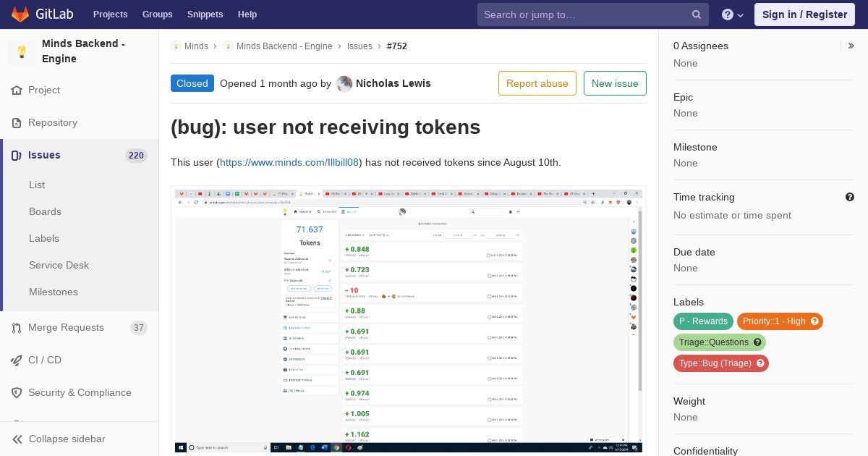Click Security & Compliance in the sidebar
This screenshot has width=868, height=456.
[80, 393]
